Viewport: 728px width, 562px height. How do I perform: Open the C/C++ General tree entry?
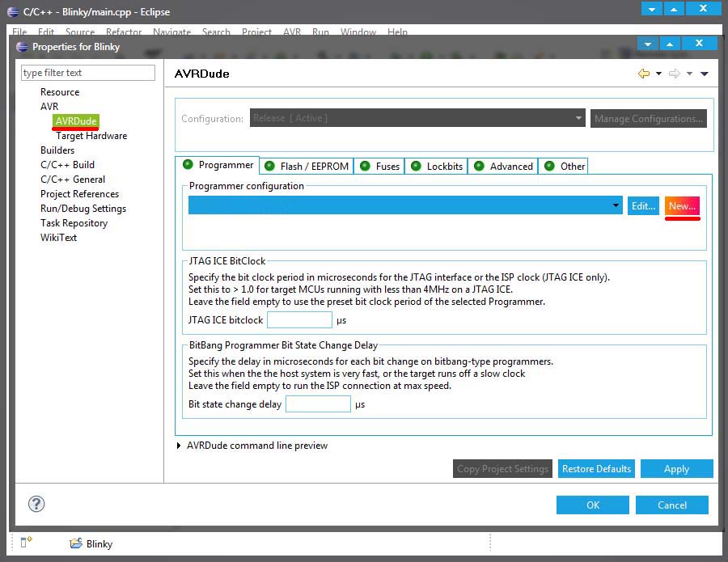[x=73, y=180]
